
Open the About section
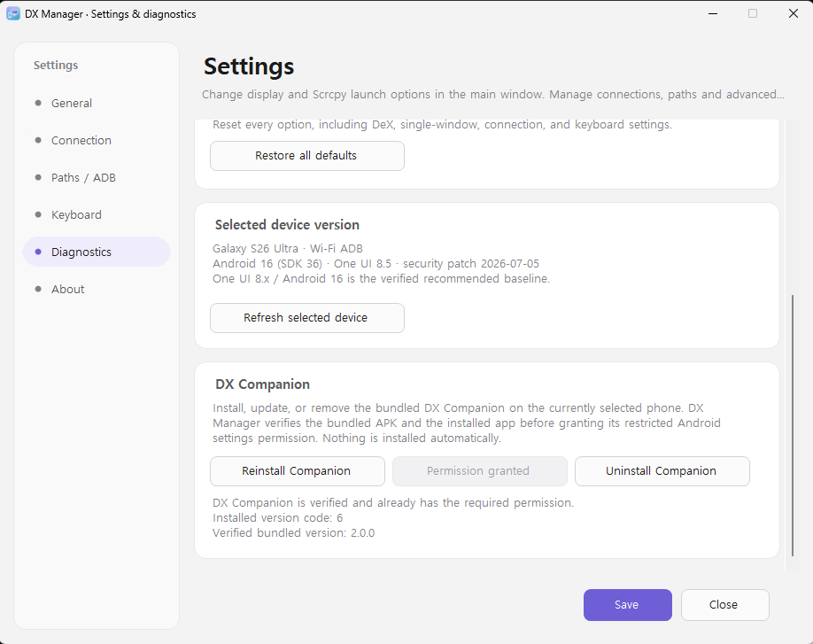[x=97, y=290]
